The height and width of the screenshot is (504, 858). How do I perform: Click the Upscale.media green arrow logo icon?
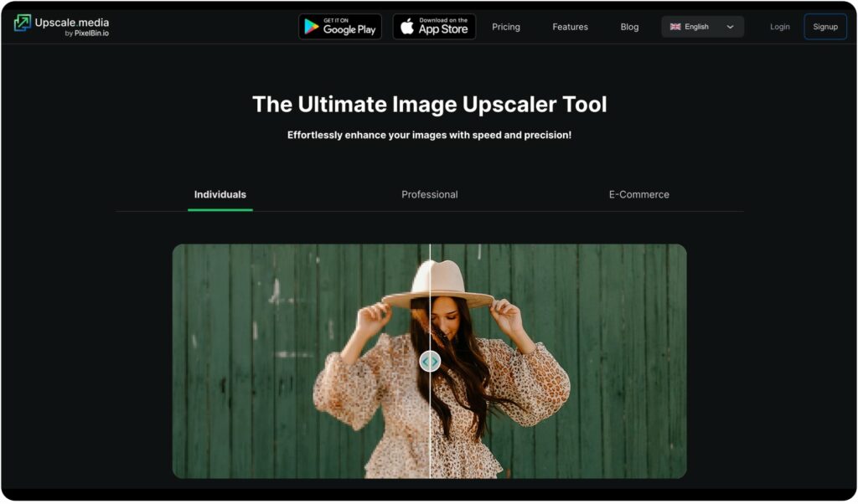click(22, 23)
